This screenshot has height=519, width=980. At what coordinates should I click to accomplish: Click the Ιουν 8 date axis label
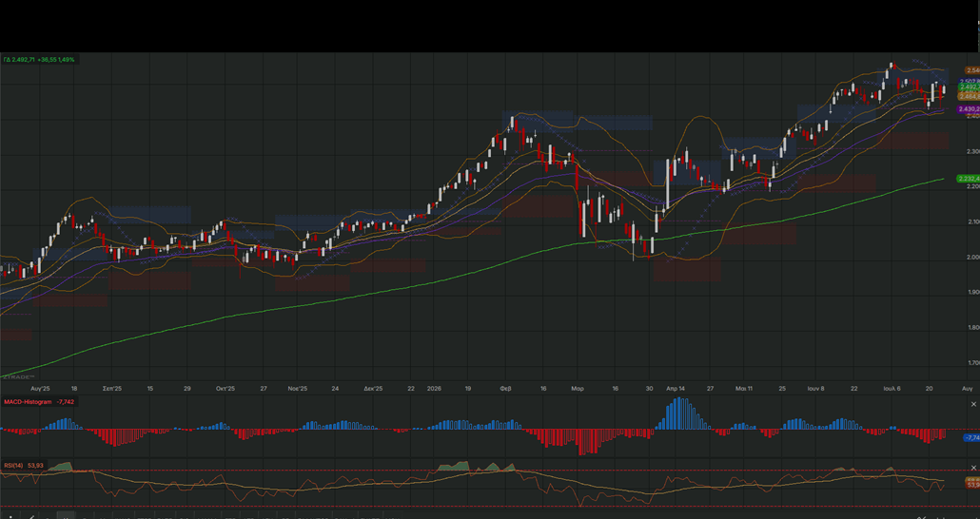click(815, 389)
